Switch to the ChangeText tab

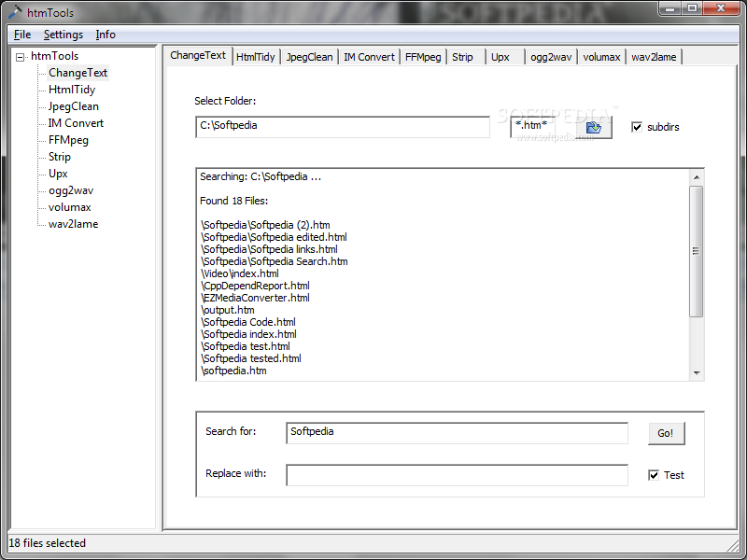click(x=198, y=56)
